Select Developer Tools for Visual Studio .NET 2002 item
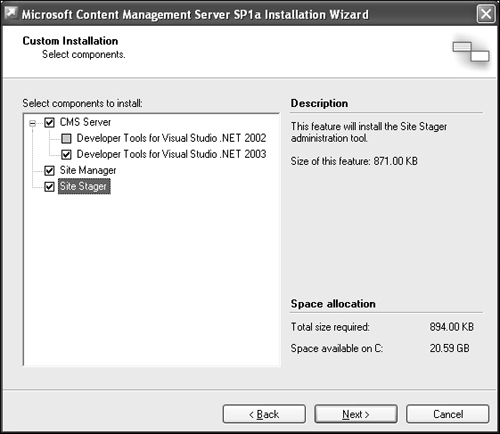Image resolution: width=500 pixels, height=434 pixels. pyautogui.click(x=171, y=138)
